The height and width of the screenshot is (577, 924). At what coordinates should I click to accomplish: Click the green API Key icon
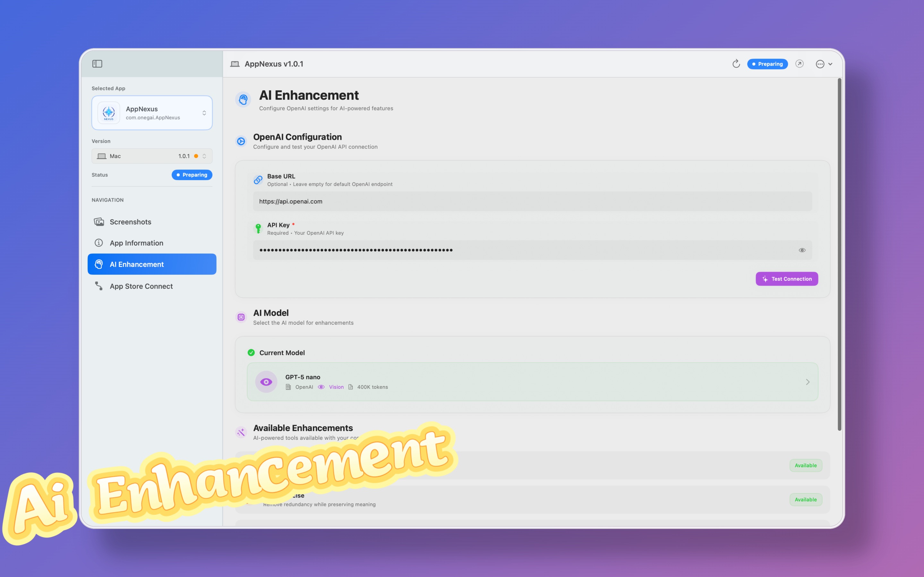click(x=258, y=228)
